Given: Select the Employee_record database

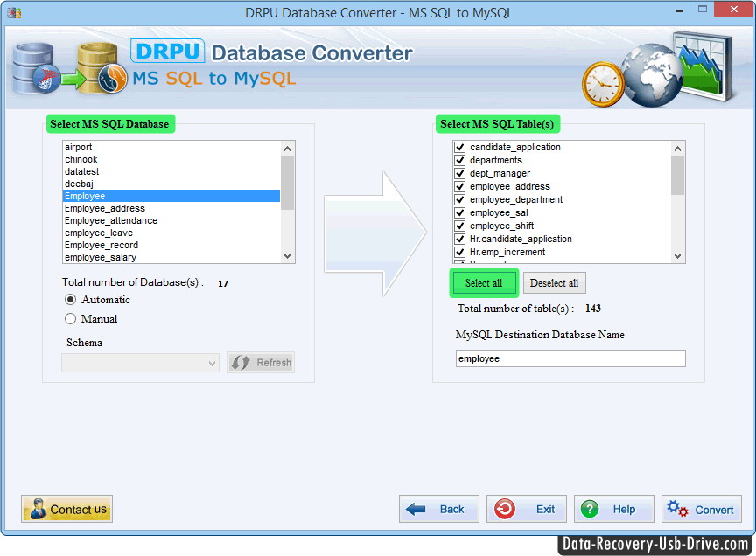Looking at the screenshot, I should (x=171, y=245).
